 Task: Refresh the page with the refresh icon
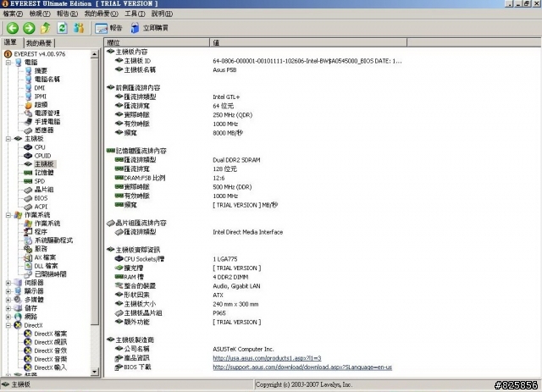pyautogui.click(x=62, y=28)
